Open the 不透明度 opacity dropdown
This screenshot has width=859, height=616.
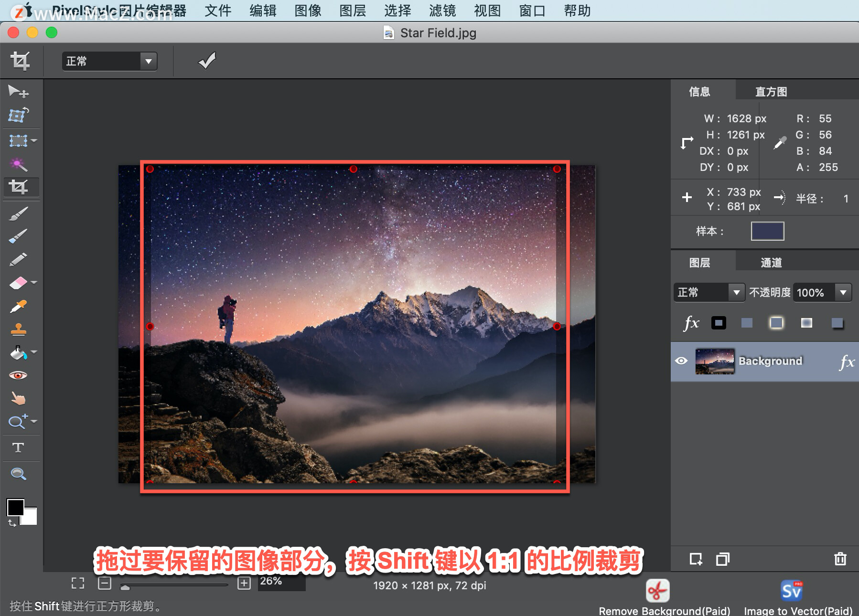coord(844,292)
